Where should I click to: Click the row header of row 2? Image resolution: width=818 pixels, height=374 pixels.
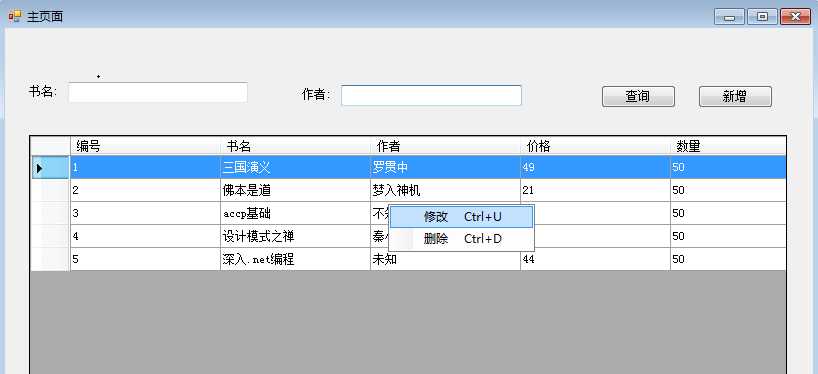(50, 190)
